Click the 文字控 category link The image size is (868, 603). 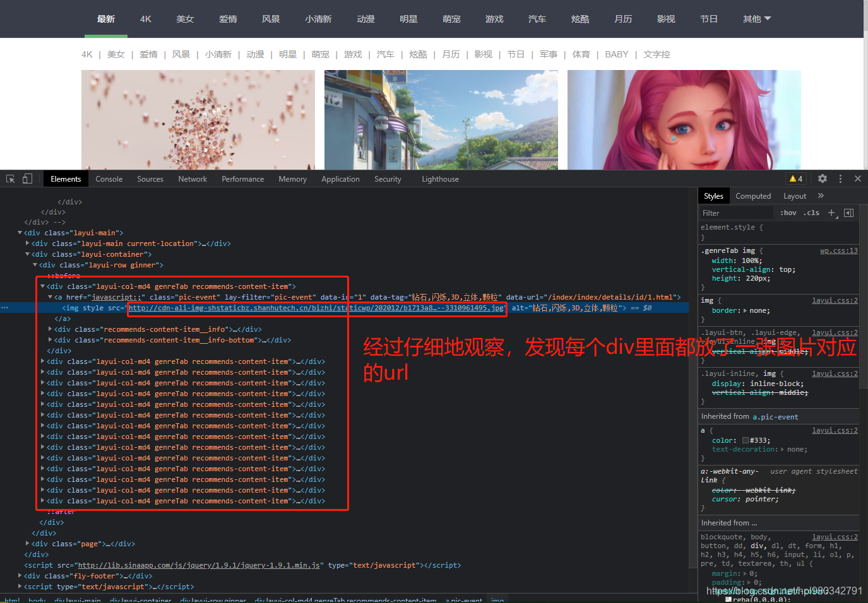(x=657, y=54)
